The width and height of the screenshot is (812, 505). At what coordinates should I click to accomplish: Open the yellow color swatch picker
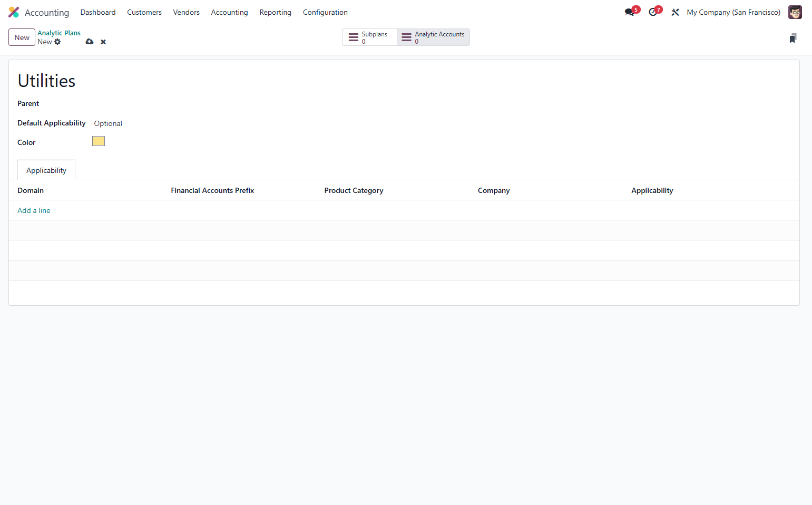99,141
